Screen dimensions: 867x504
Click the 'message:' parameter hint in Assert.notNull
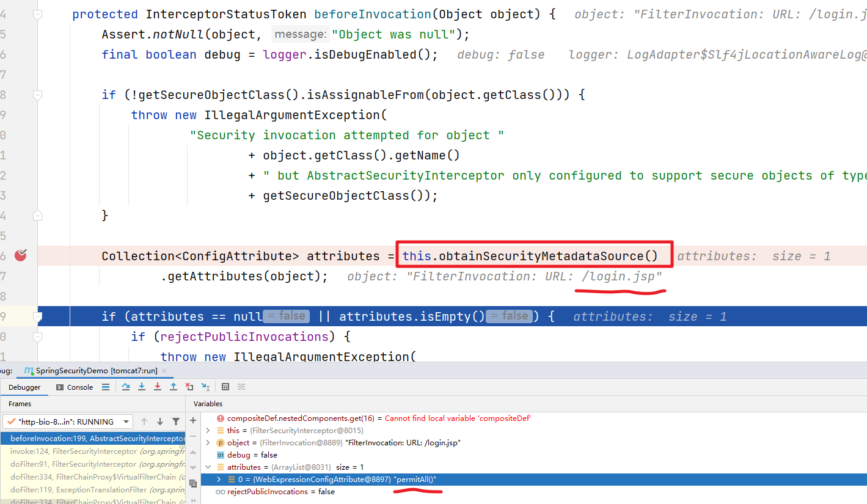(x=299, y=35)
